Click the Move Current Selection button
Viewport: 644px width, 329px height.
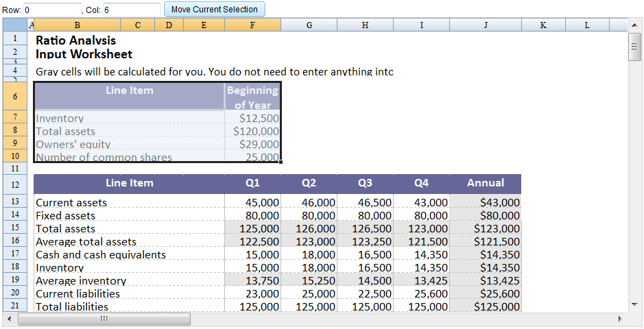pos(215,10)
